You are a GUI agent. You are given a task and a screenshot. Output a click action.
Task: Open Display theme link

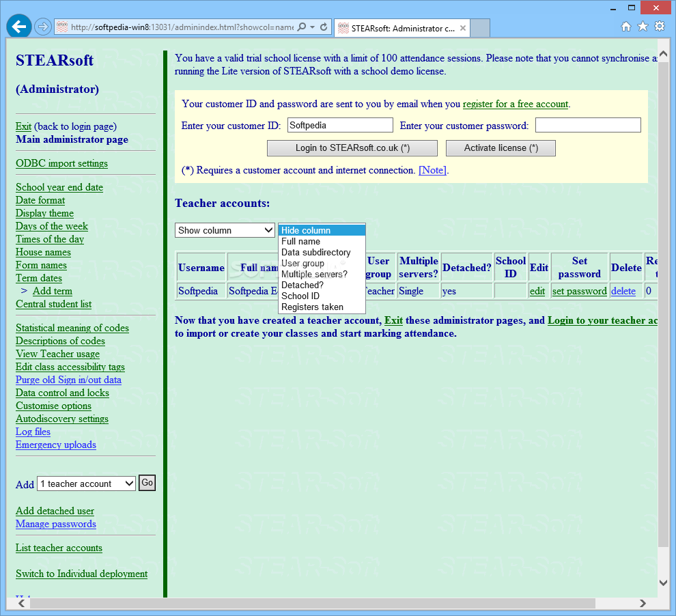(x=45, y=213)
